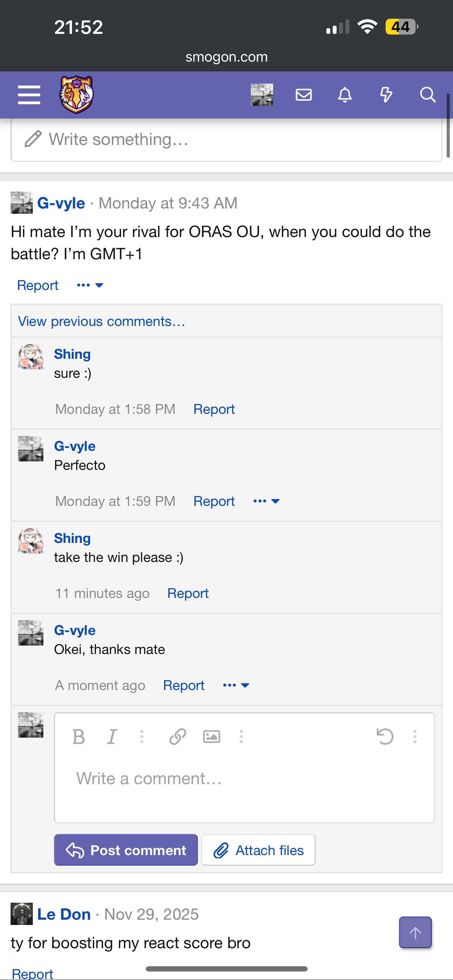Insert a link in comment editor
The height and width of the screenshot is (980, 453).
tap(177, 737)
